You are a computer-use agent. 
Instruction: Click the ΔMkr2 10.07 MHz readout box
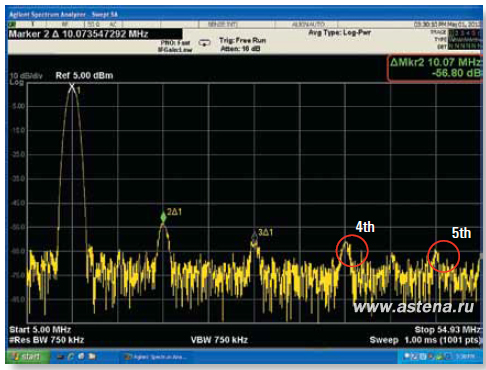[435, 68]
